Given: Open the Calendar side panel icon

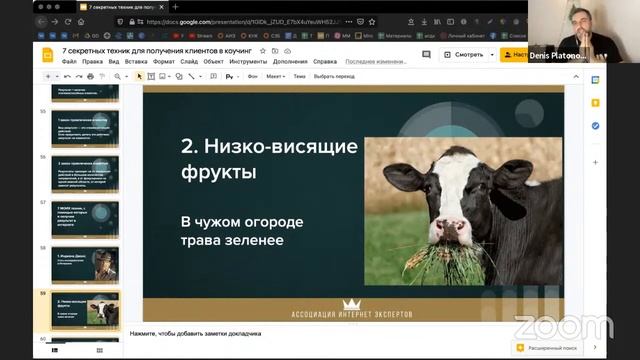Looking at the screenshot, I should click(596, 80).
